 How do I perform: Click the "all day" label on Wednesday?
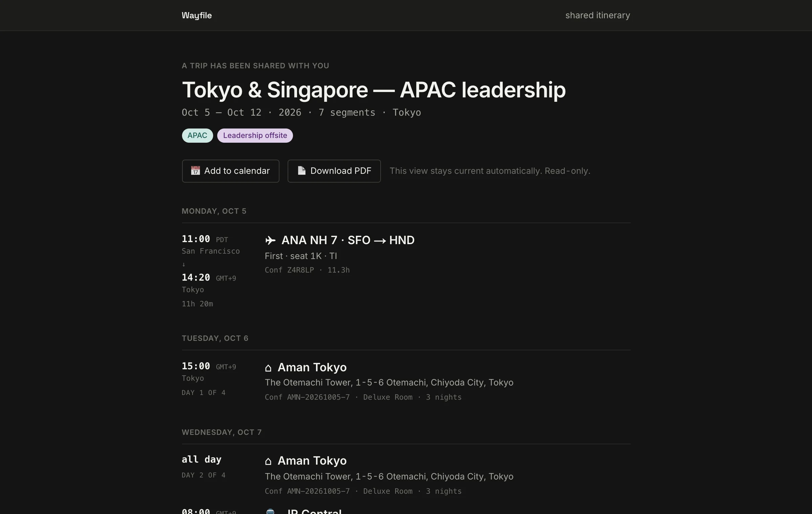tap(201, 460)
